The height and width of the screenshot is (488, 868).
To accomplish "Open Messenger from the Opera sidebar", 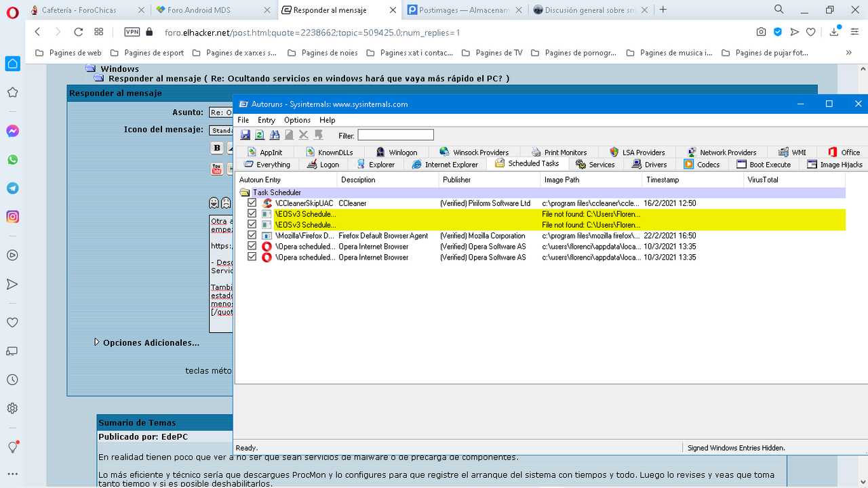I will 12,131.
